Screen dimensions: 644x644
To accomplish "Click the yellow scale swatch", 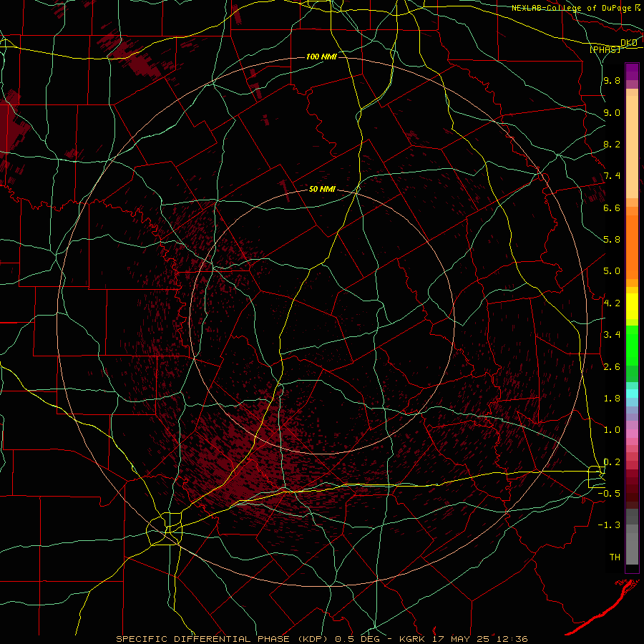I will pos(632,306).
